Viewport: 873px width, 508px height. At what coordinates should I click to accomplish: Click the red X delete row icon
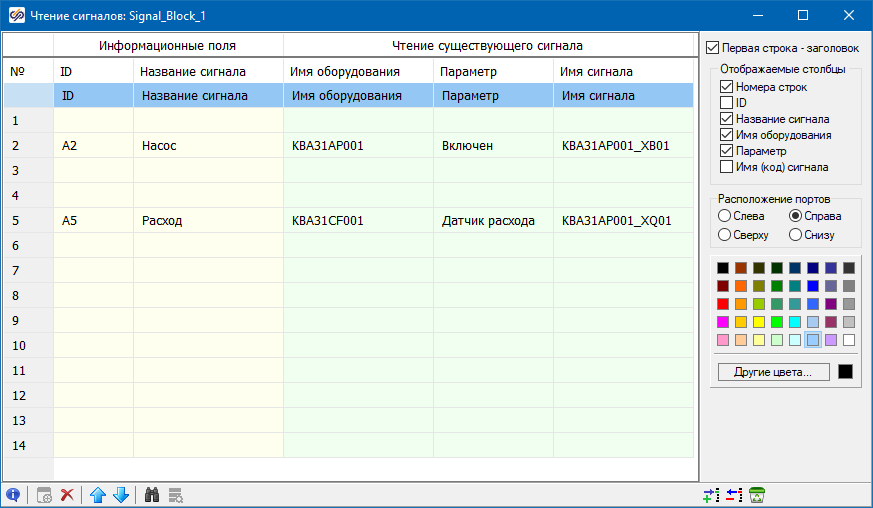(x=68, y=494)
